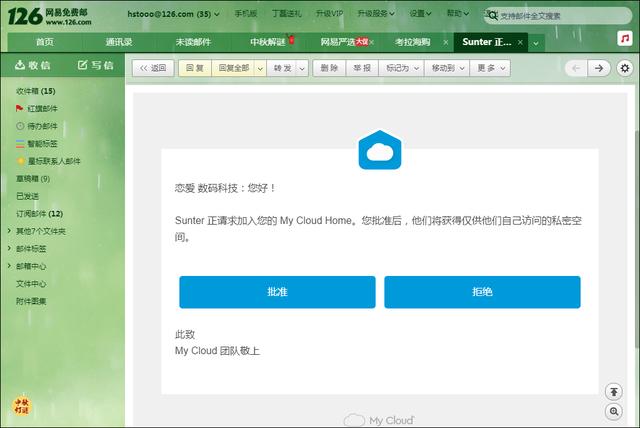Select the Sunter 正... email tab
The image size is (640, 428).
487,42
